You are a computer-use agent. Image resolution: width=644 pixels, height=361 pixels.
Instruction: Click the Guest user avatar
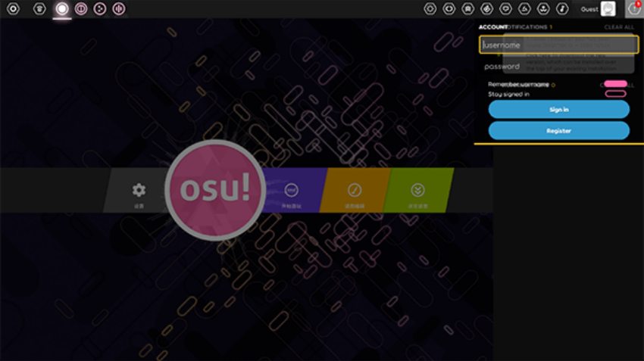pyautogui.click(x=608, y=8)
